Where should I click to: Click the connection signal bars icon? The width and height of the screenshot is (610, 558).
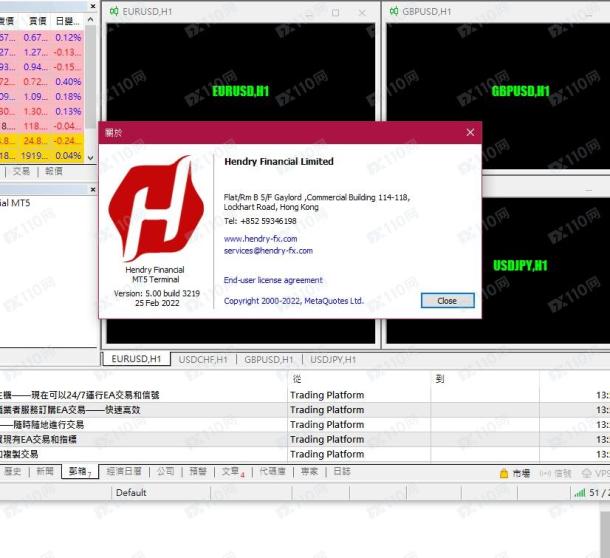(580, 493)
